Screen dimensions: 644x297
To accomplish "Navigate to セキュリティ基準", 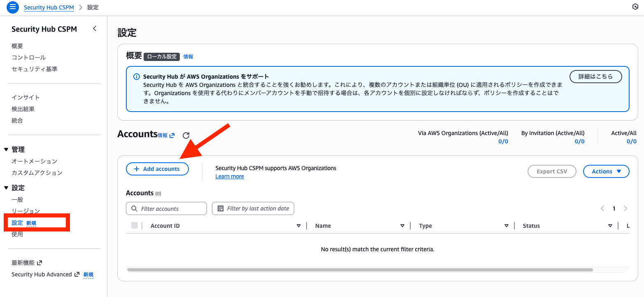I will click(x=35, y=69).
